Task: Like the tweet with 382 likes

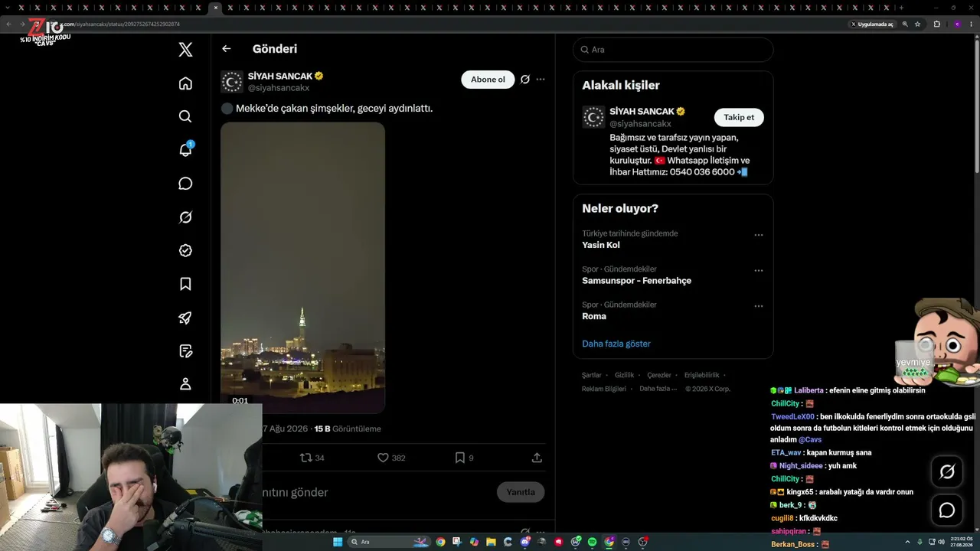Action: (x=391, y=458)
